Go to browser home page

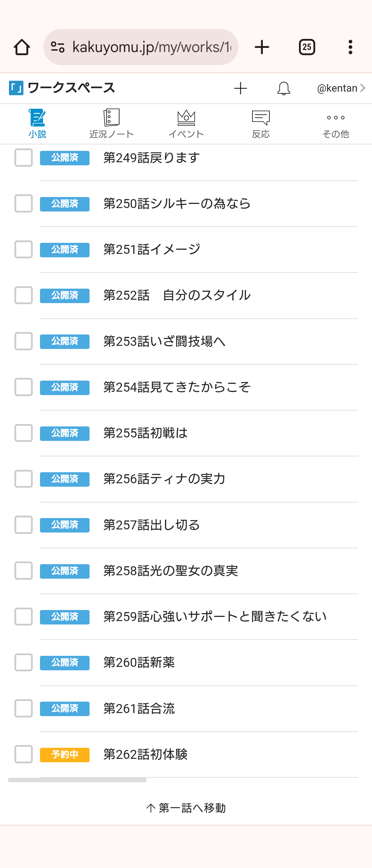(x=22, y=47)
